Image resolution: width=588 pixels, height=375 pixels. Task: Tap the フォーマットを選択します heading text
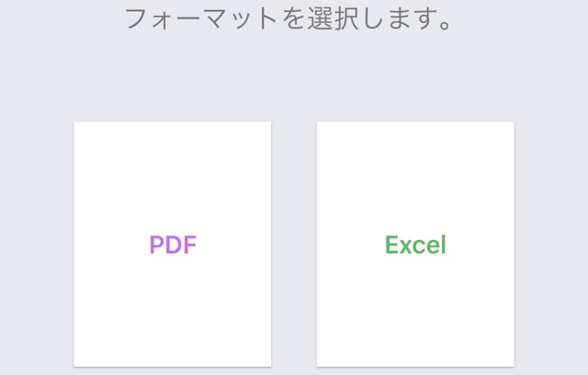[289, 19]
